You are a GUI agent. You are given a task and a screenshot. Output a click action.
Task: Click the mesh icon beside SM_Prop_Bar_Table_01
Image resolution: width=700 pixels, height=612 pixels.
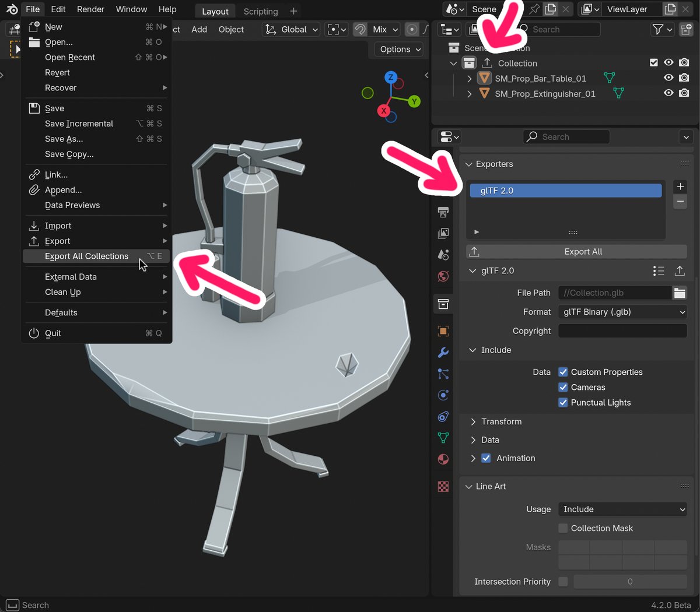pyautogui.click(x=610, y=78)
